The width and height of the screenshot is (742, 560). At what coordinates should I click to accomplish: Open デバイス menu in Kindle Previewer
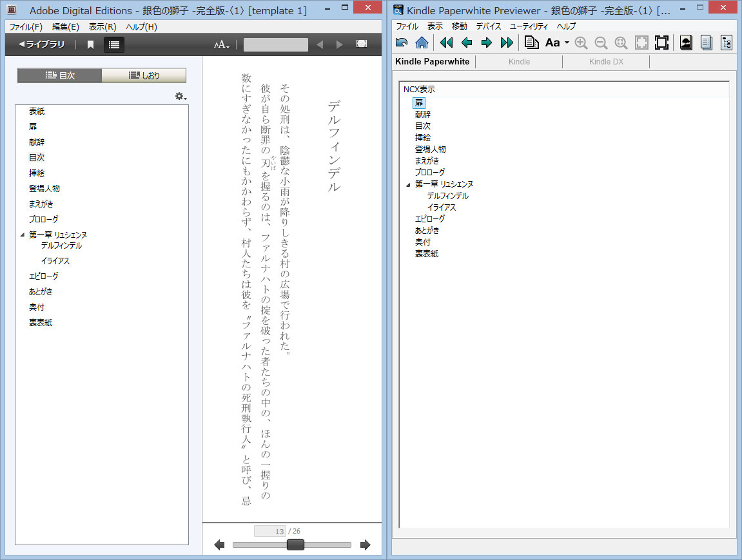coord(489,26)
